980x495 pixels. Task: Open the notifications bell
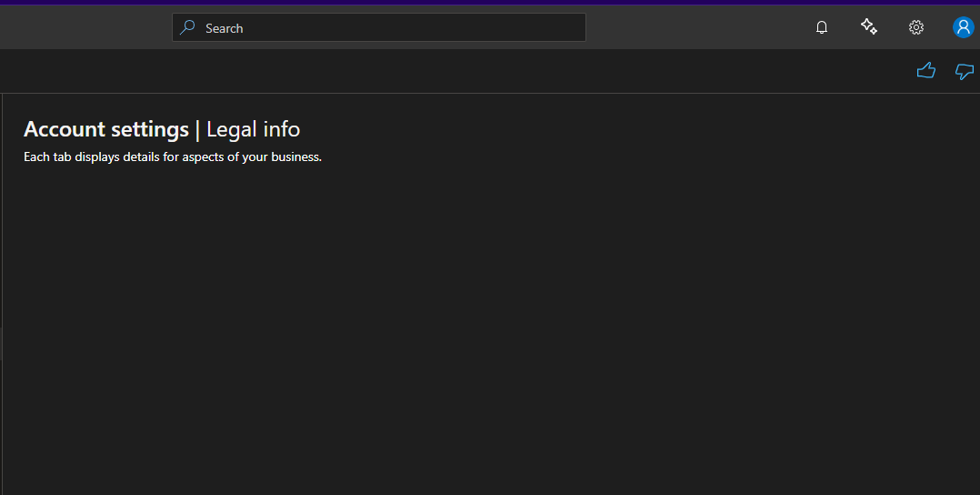(822, 27)
